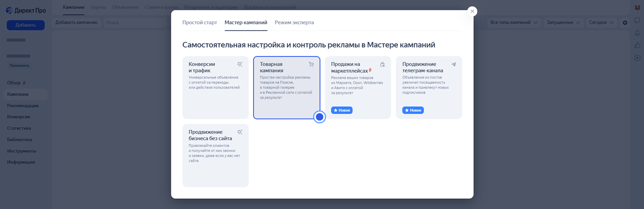This screenshot has height=209, width=644.
Task: Expand the Все типы кампаний dropdown
Action: pos(514,22)
